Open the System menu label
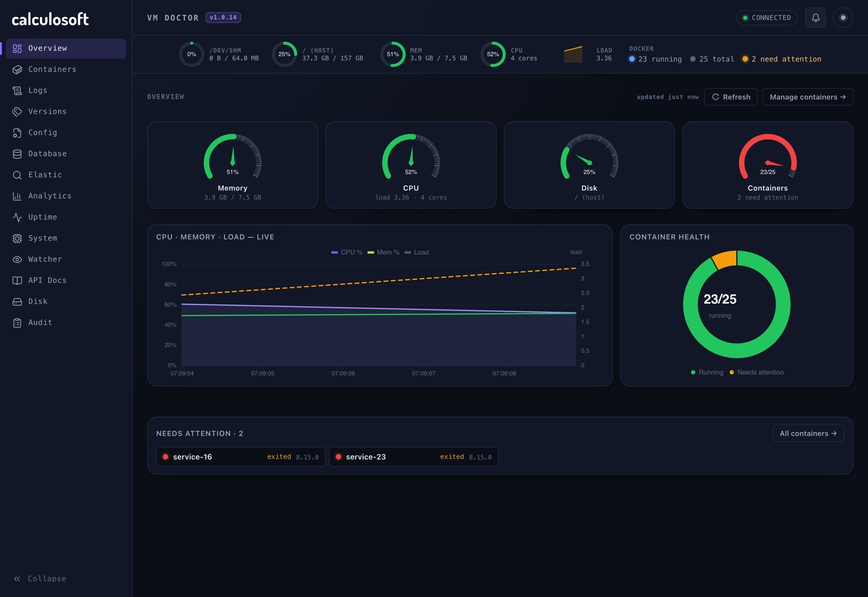Image resolution: width=868 pixels, height=597 pixels. (x=42, y=238)
